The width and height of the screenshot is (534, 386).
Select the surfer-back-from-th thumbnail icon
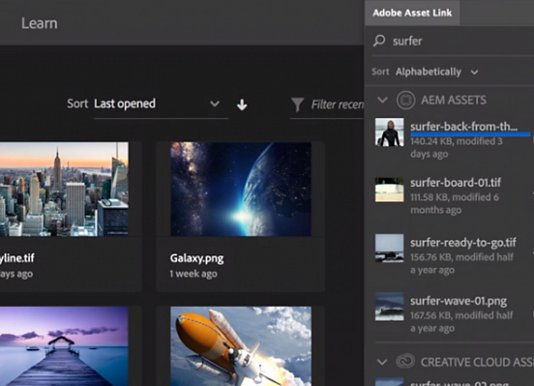389,132
